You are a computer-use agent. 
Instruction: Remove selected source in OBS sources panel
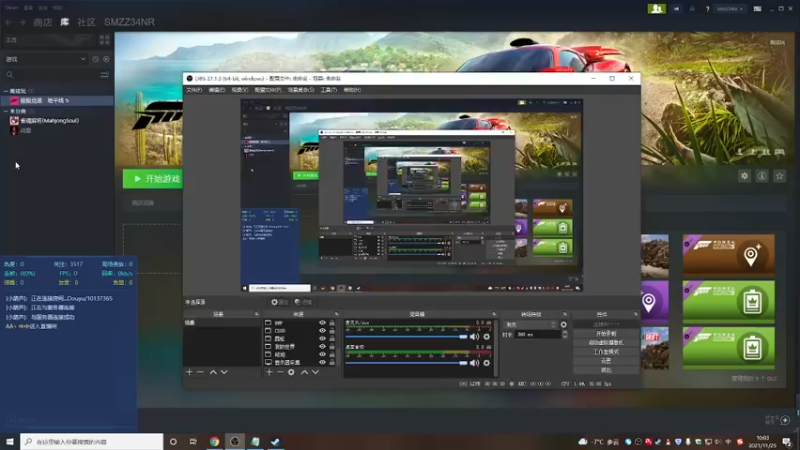click(280, 372)
